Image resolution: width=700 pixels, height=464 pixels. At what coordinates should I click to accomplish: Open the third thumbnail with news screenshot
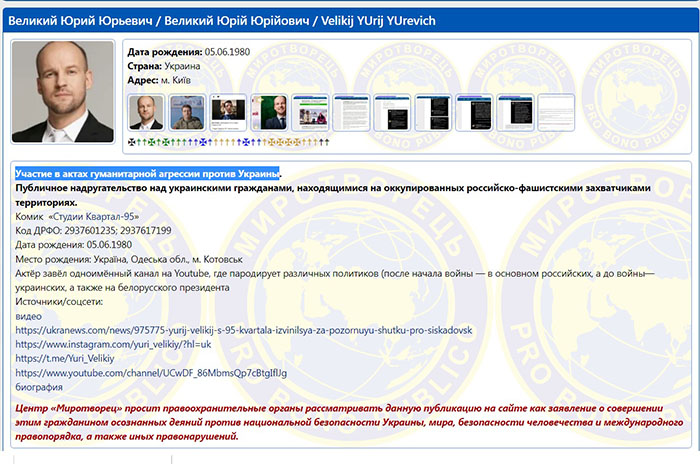coord(228,112)
